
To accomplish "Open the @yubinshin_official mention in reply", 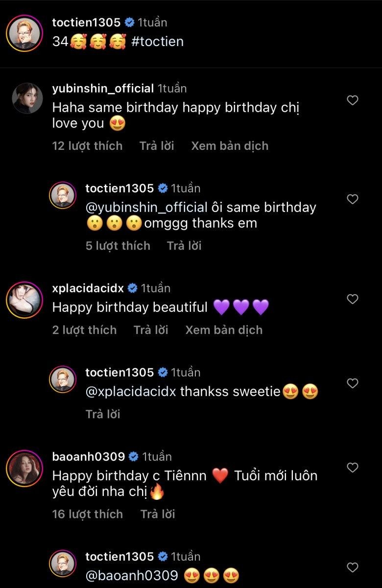I will click(147, 207).
